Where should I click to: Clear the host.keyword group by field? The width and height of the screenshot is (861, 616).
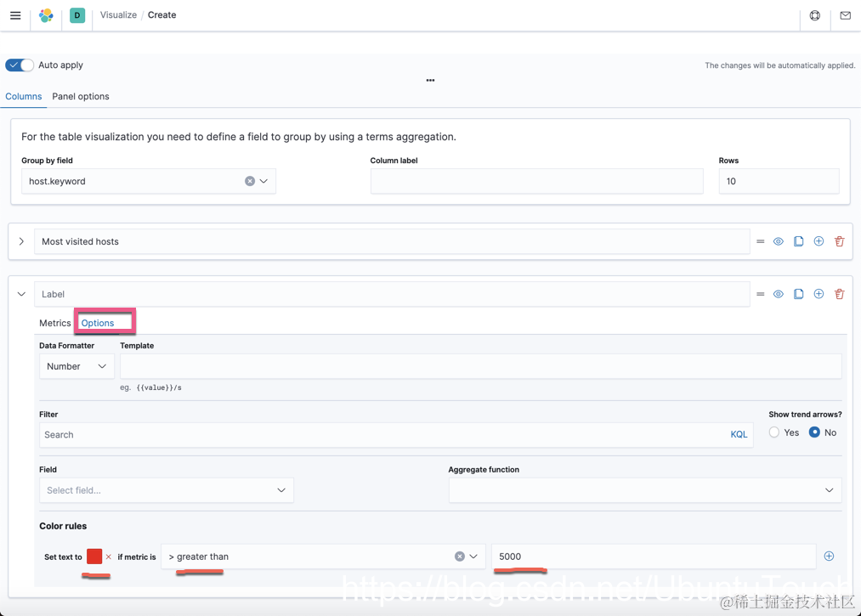250,181
